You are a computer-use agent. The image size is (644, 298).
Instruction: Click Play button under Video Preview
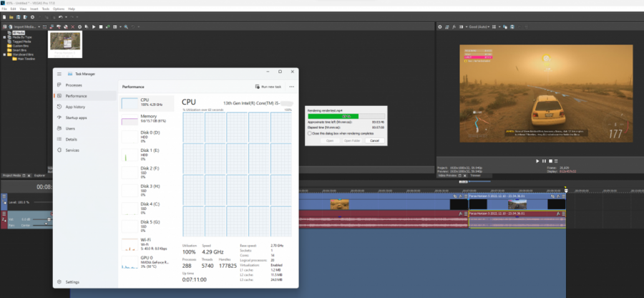click(x=537, y=161)
